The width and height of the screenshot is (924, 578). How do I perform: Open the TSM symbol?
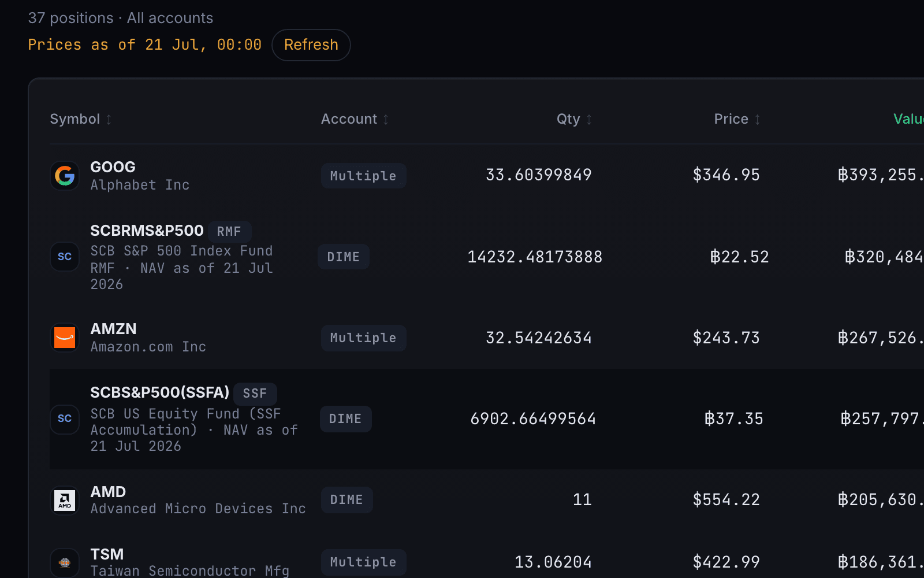point(107,554)
